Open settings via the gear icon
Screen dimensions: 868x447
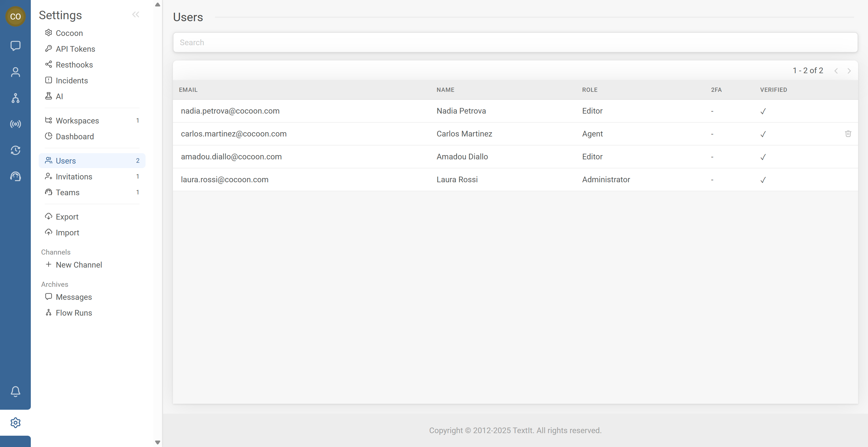[16, 422]
